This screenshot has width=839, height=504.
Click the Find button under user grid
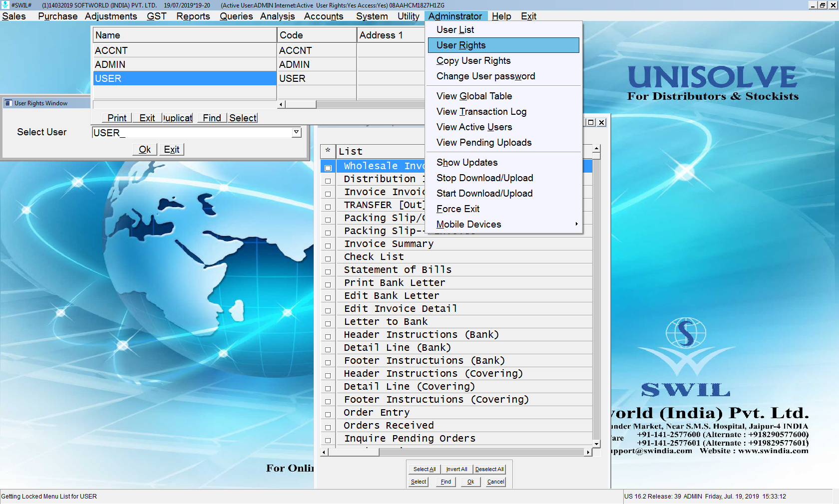(212, 118)
